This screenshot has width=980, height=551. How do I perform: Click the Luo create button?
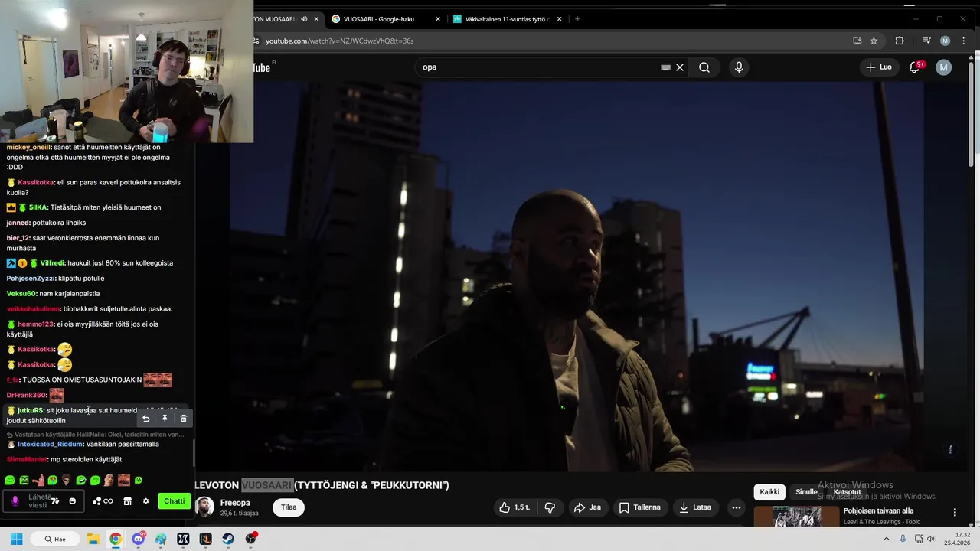tap(879, 67)
